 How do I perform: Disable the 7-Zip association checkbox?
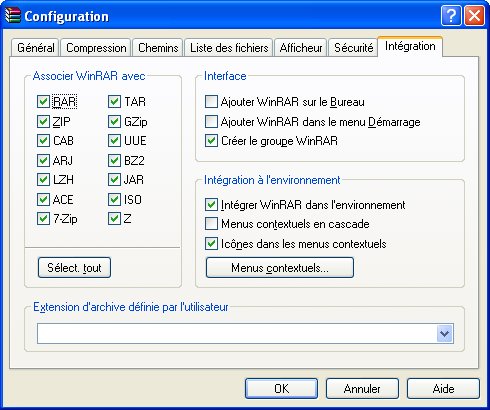pyautogui.click(x=43, y=219)
